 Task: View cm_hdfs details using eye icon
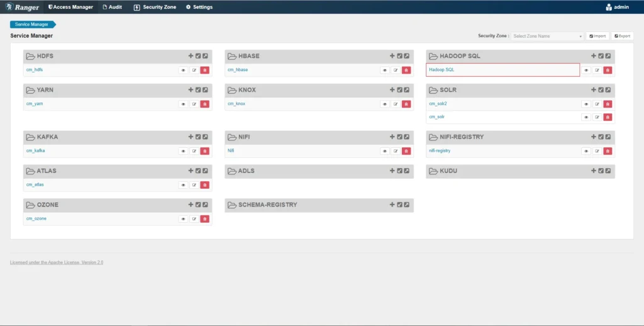click(183, 70)
